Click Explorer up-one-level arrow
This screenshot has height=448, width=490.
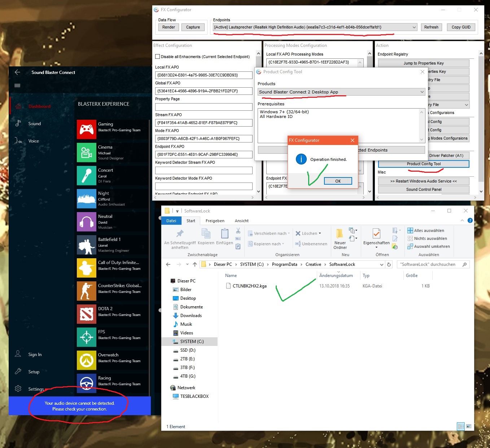[x=195, y=264]
